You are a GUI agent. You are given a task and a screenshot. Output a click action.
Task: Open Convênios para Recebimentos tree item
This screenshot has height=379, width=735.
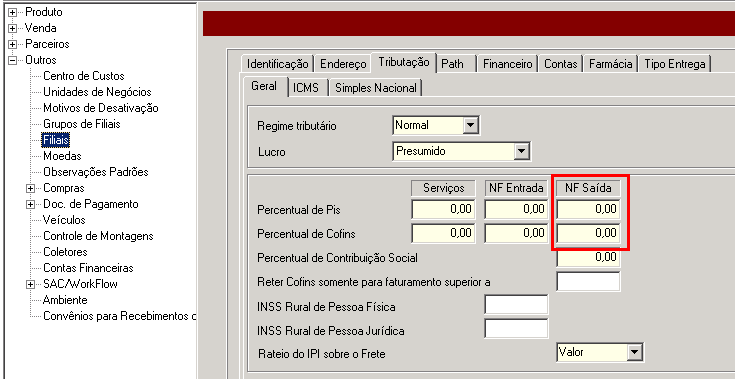[x=120, y=316]
